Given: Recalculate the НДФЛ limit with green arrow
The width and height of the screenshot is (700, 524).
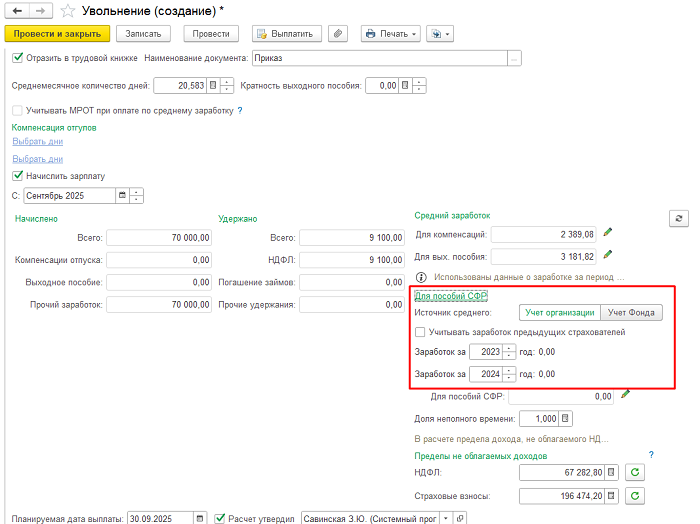Looking at the screenshot, I should 635,472.
